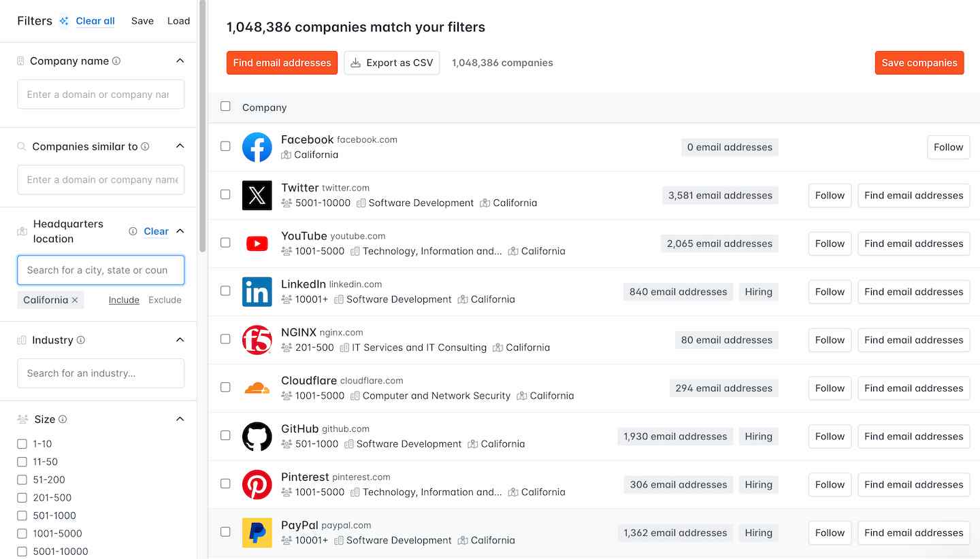Image resolution: width=980 pixels, height=559 pixels.
Task: Select the Twitter row checkbox
Action: pyautogui.click(x=225, y=194)
